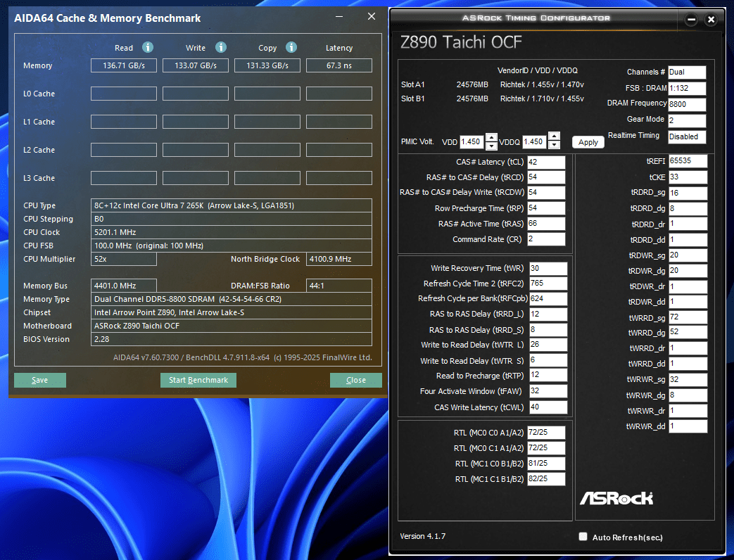Click the L1 Cache Read result box
This screenshot has height=560, width=734.
[x=124, y=122]
